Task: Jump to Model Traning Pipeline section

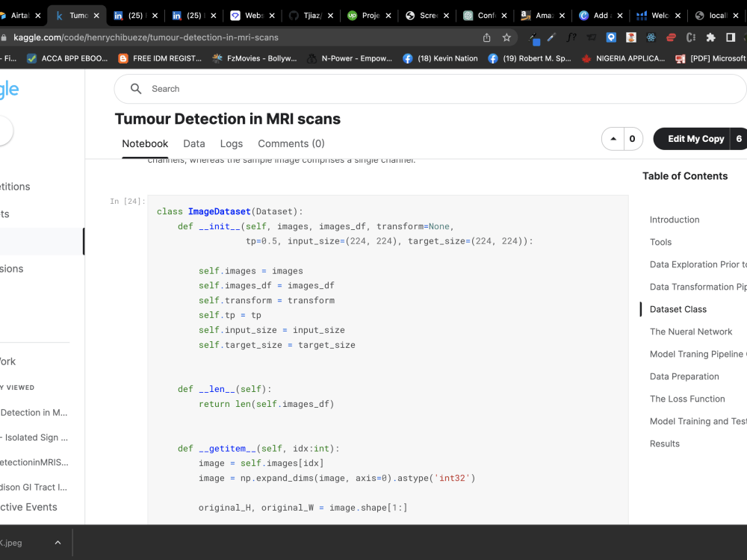Action: click(698, 354)
